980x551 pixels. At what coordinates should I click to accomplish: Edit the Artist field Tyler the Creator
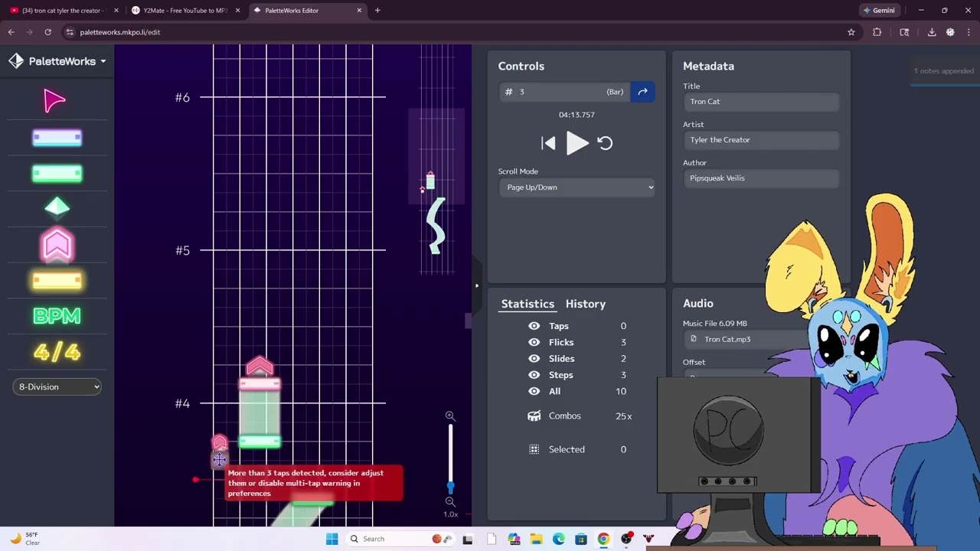point(761,140)
